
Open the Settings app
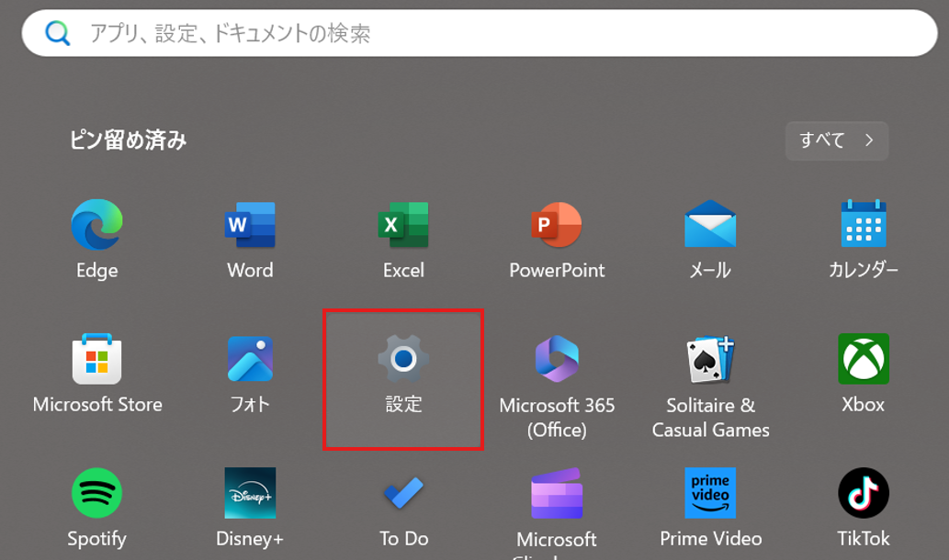pos(402,372)
